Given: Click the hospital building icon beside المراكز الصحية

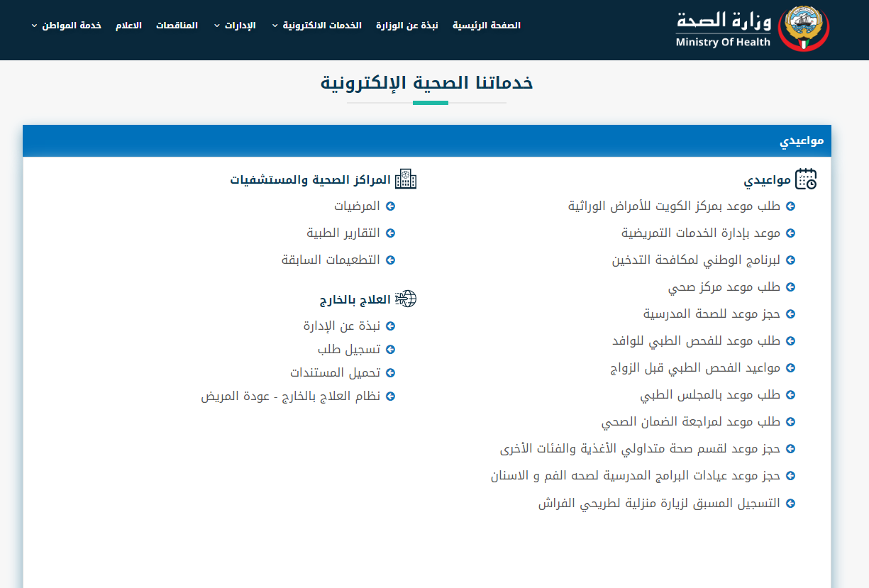Looking at the screenshot, I should click(406, 179).
